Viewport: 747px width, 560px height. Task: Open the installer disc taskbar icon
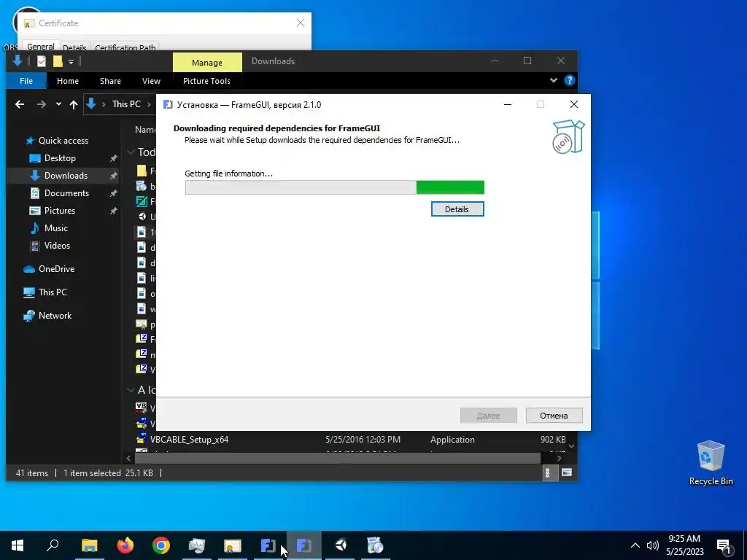(376, 545)
